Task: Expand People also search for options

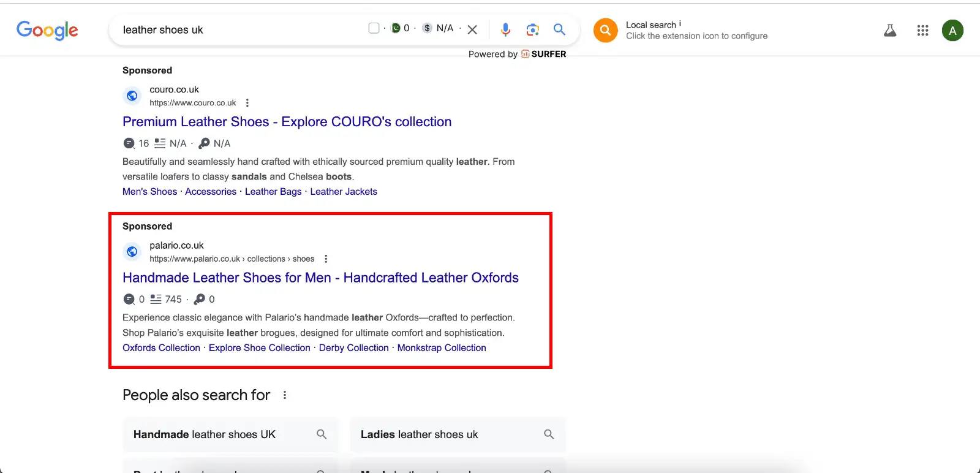Action: point(285,395)
